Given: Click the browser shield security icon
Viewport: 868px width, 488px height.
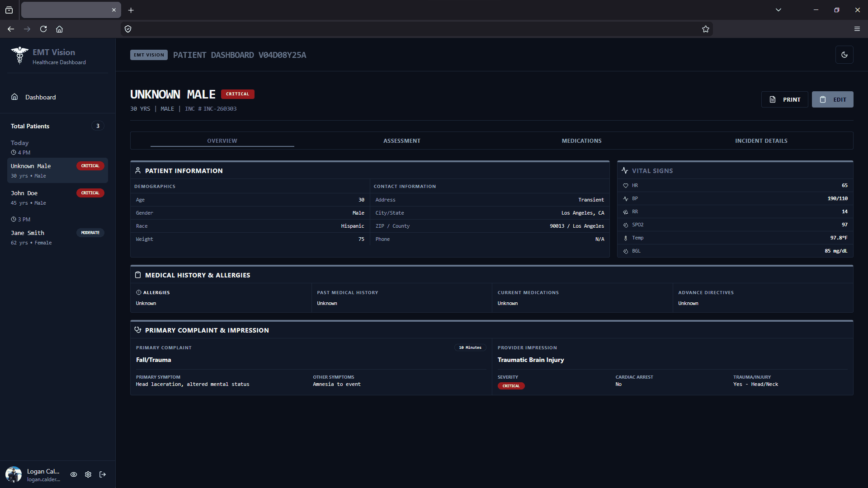Looking at the screenshot, I should pos(128,29).
